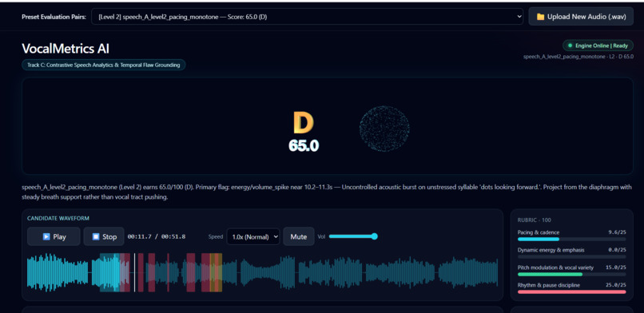
Task: Play the candidate waveform audio
Action: [x=54, y=236]
